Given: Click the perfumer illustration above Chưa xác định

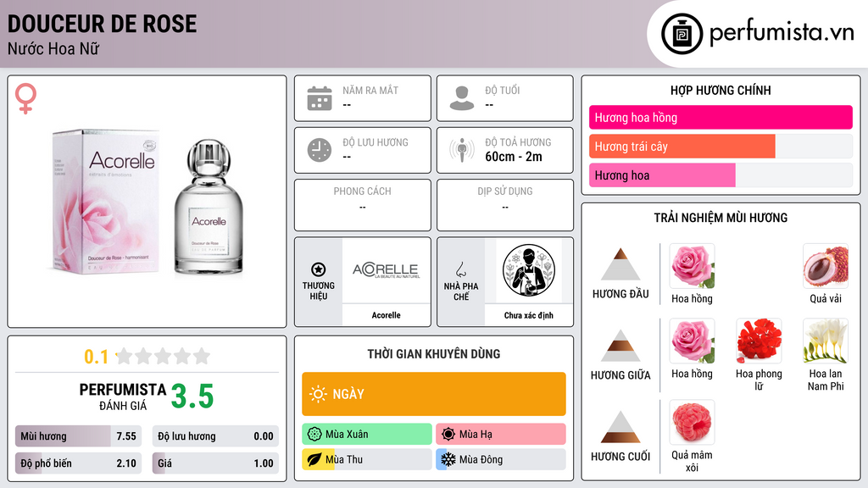Looking at the screenshot, I should [x=529, y=270].
